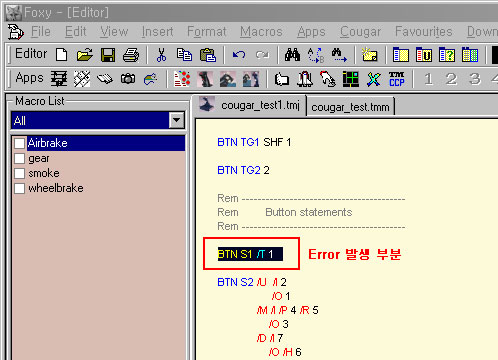Click the highlighted BTN S1 /T 1 line
This screenshot has height=360, width=498.
tap(250, 254)
